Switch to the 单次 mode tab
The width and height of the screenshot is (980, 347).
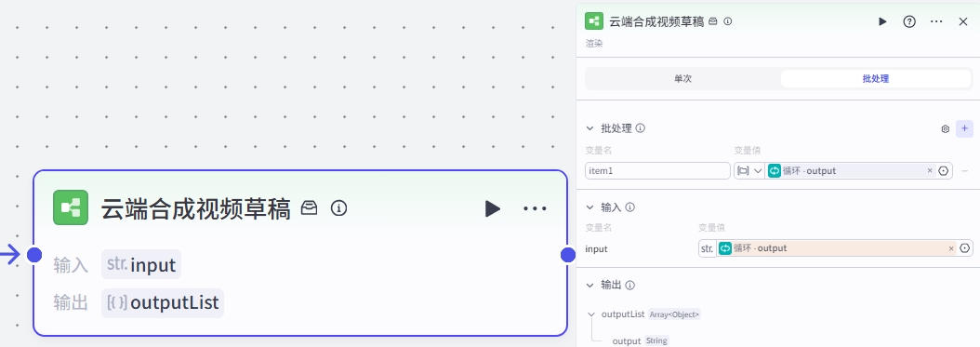tap(683, 79)
